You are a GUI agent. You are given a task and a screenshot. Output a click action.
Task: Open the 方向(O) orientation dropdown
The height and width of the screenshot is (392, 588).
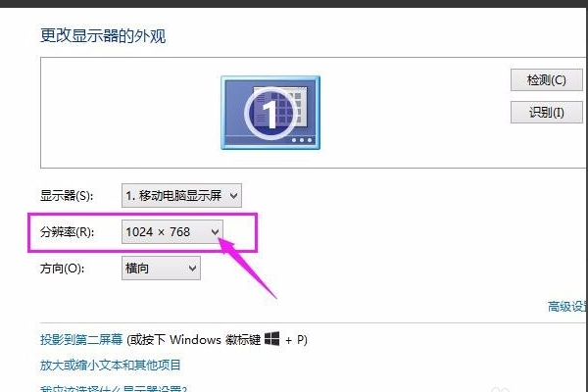pos(161,269)
